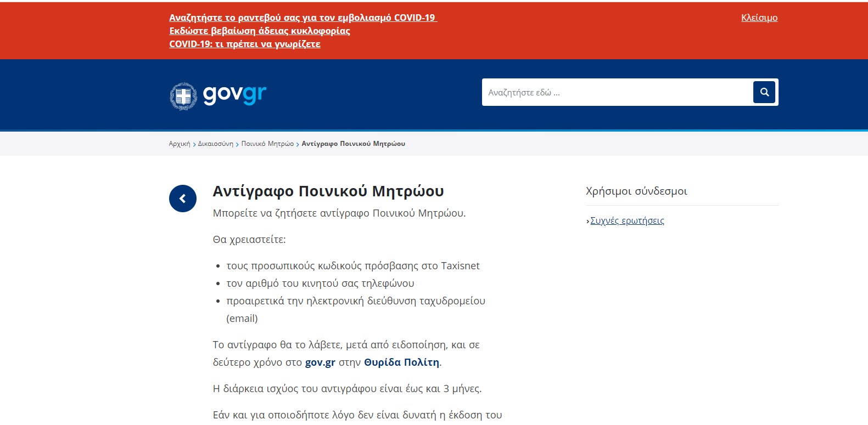868x425 pixels.
Task: Follow the gov.gr link in the paragraph
Action: [320, 362]
